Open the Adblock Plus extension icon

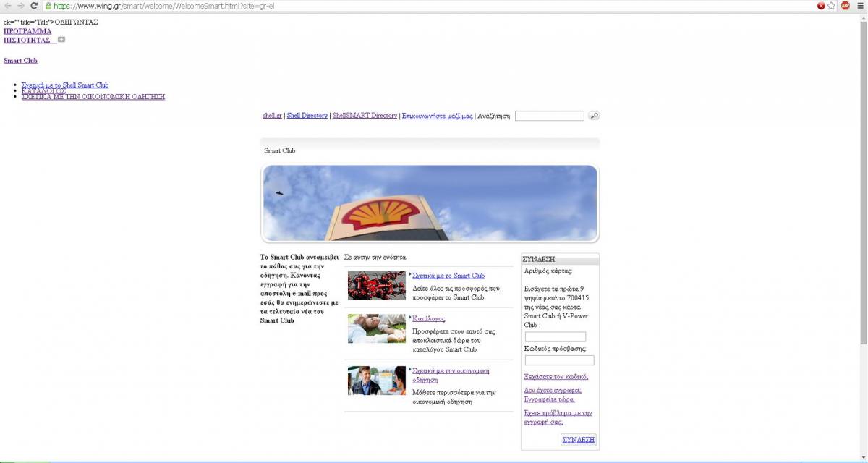[x=846, y=6]
